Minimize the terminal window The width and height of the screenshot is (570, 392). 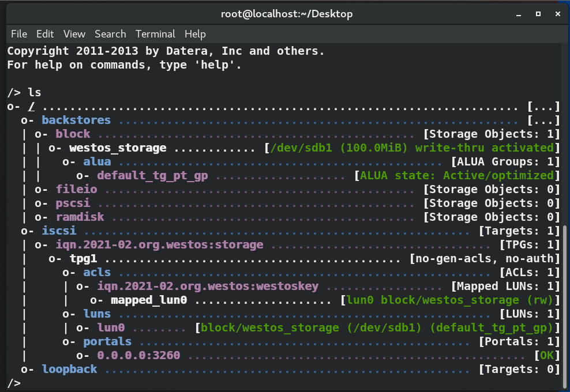[x=519, y=14]
